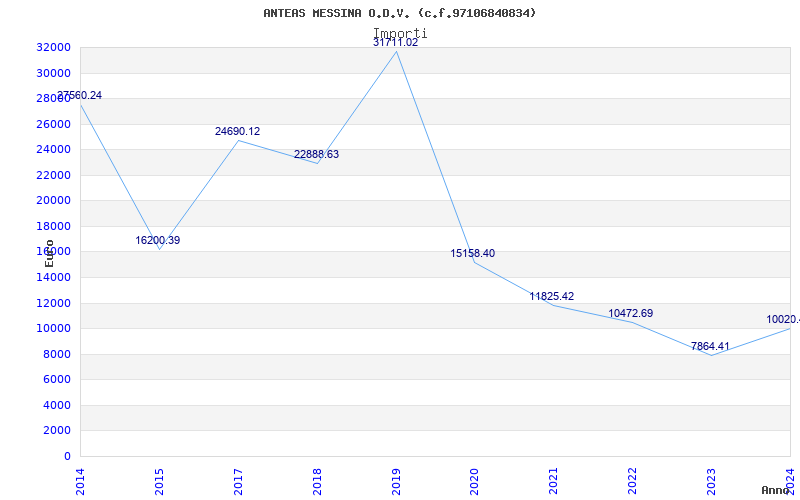
Task: Click y-axis tick 0
Action: pos(67,456)
